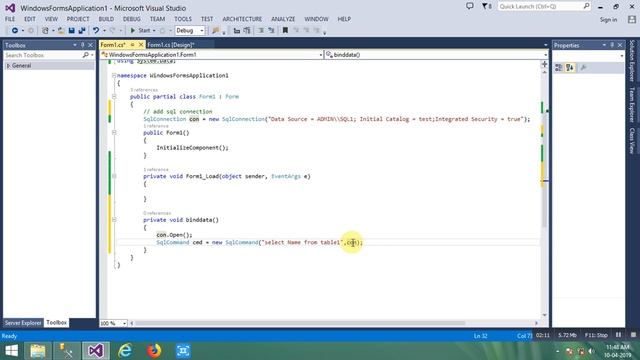Click the account avatar icon beside Sign in
640x360 pixels.
coord(632,19)
